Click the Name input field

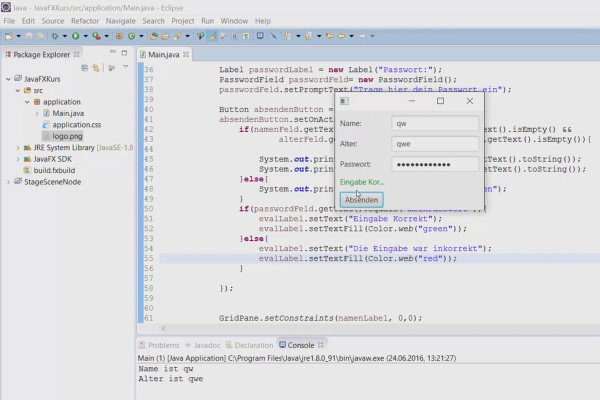[x=435, y=124]
